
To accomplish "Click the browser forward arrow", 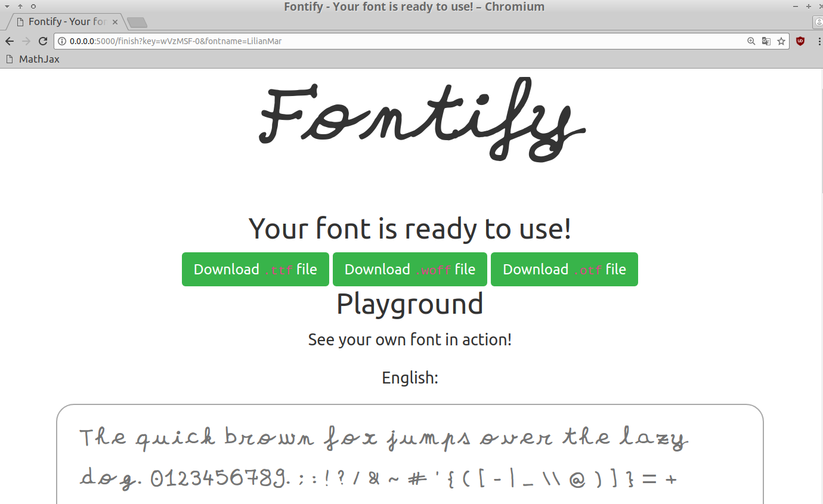I will point(26,41).
